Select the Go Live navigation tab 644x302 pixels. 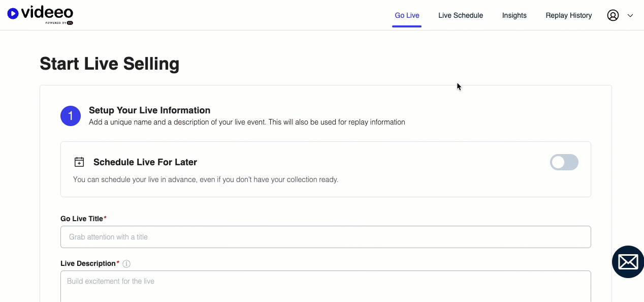407,15
